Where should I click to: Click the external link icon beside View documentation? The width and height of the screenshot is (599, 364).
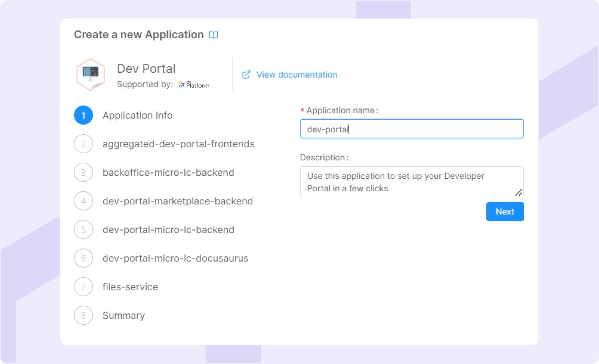click(246, 74)
